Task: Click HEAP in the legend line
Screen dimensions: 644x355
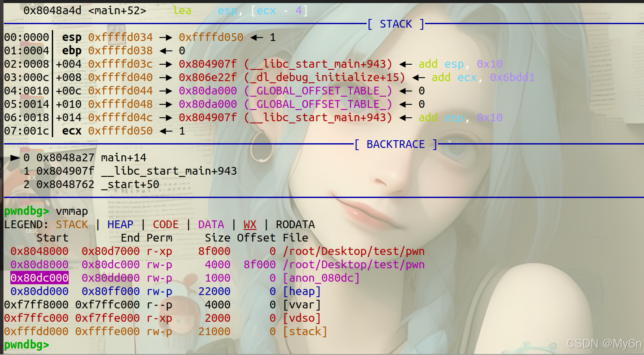Action: [121, 225]
